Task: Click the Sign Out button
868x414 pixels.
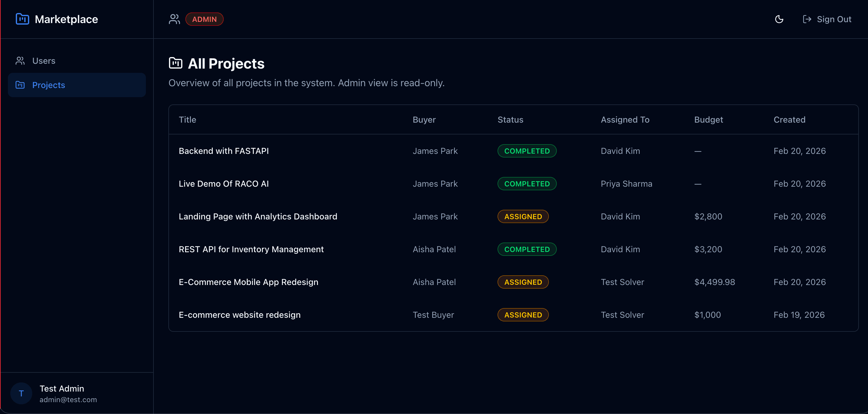Action: pos(826,19)
